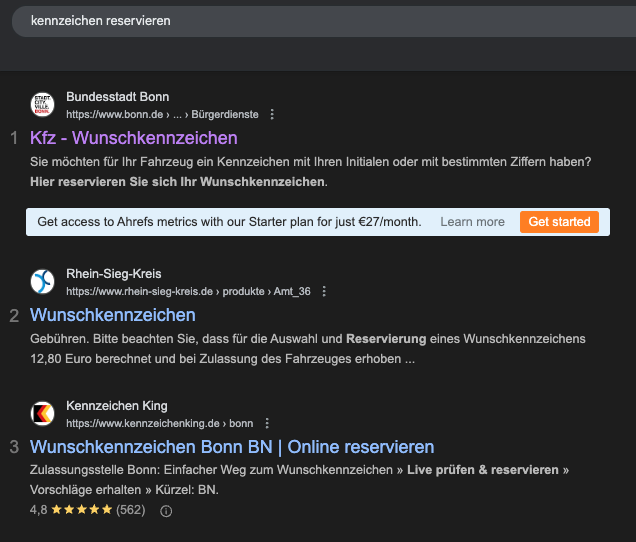Click the kennzeichenking.de › bonn URL
The image size is (636, 542).
pos(160,424)
